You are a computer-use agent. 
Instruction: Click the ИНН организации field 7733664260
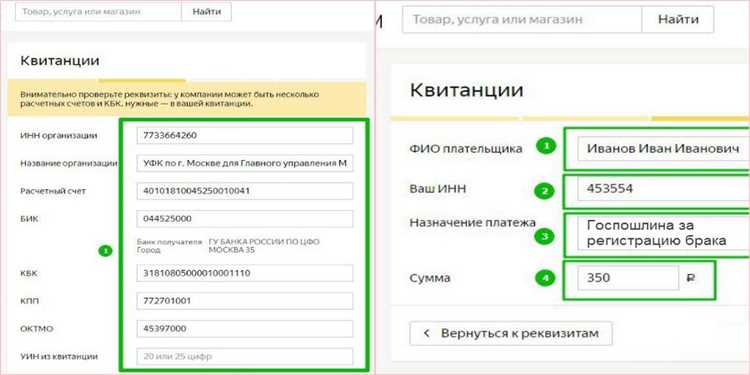[245, 135]
